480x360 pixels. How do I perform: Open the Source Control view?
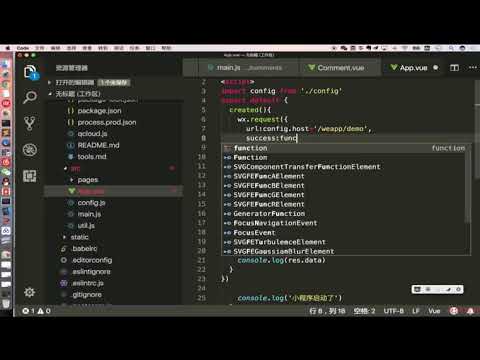(30, 123)
